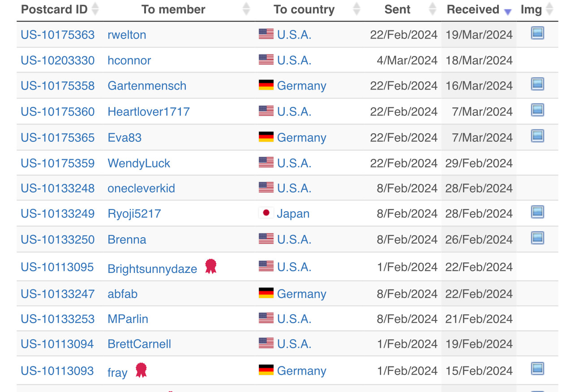Sort by To member column arrows
This screenshot has width=575, height=392.
click(246, 9)
